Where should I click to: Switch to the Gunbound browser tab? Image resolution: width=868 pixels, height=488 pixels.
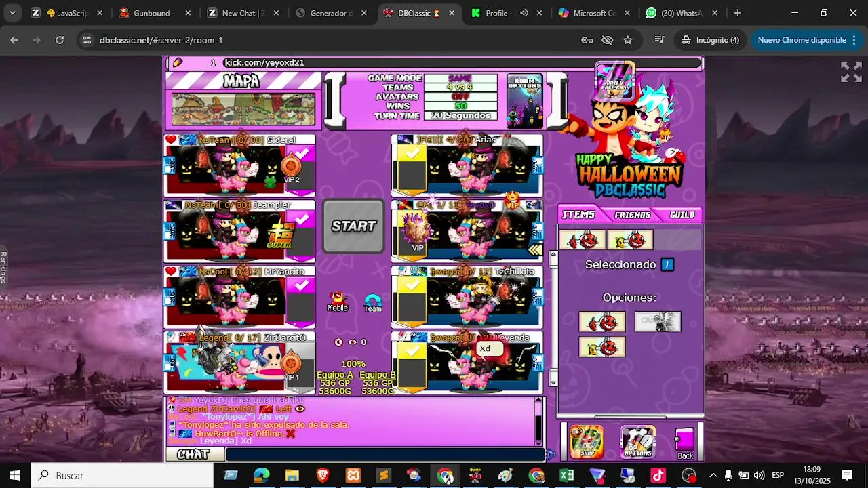[x=154, y=13]
